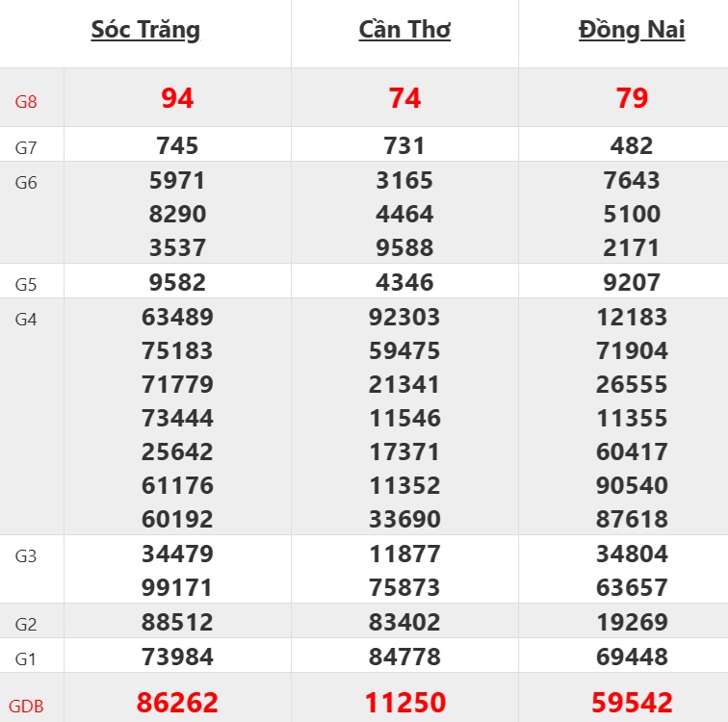Viewport: 728px width, 722px height.
Task: Click Cần Thơ G8 number 74
Action: tap(404, 97)
